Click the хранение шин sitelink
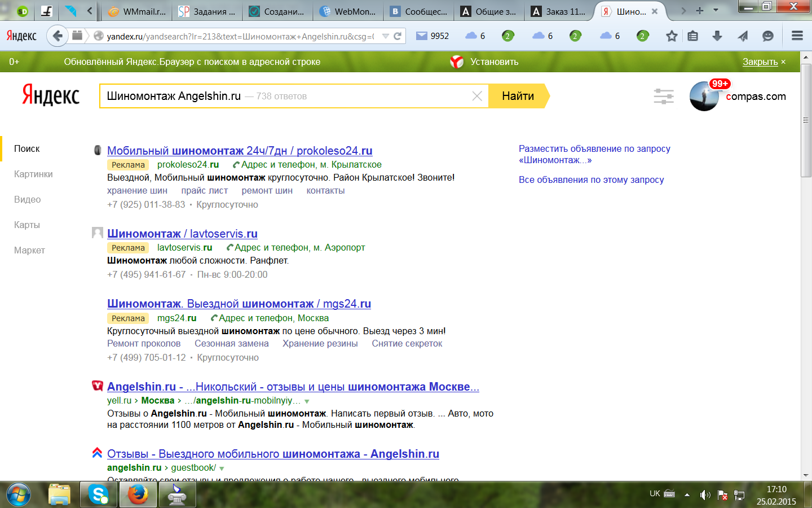Screen dimensions: 812x508 (x=137, y=191)
